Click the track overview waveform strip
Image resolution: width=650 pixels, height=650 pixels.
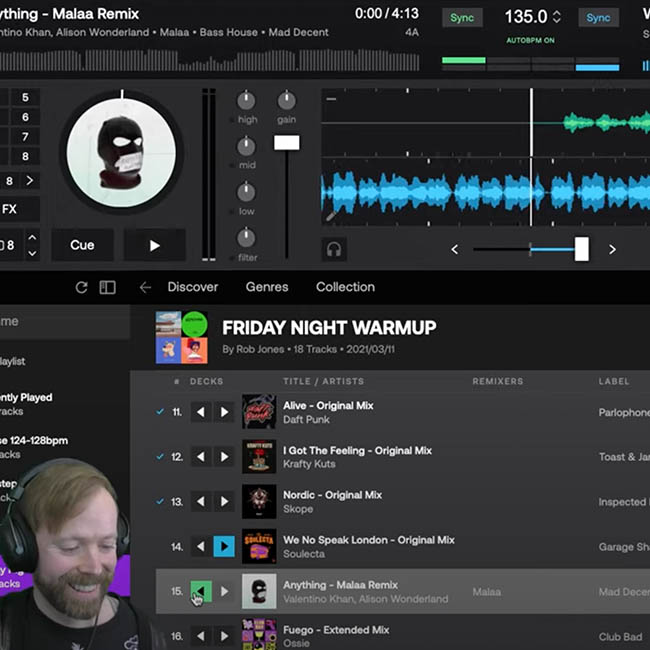pos(209,61)
